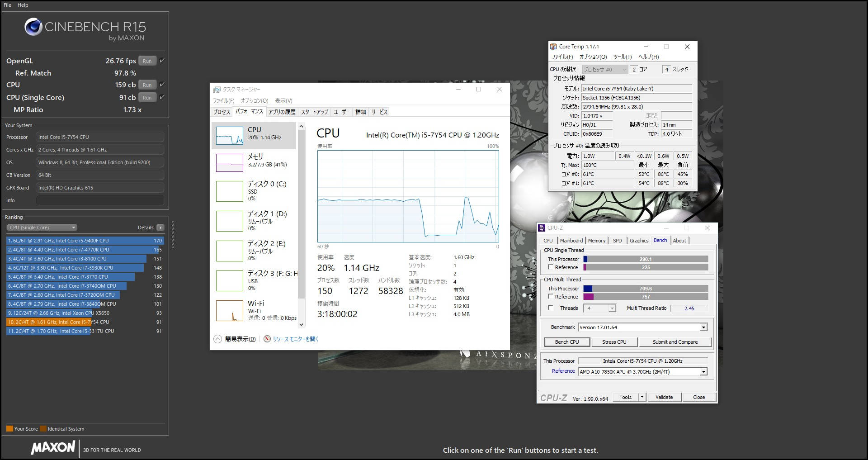
Task: Click the Stress CPU button
Action: tap(614, 342)
